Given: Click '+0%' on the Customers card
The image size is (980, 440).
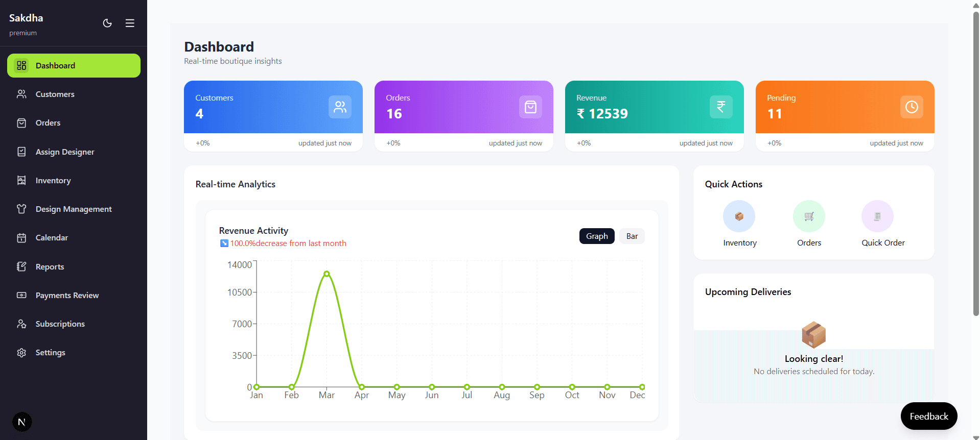Looking at the screenshot, I should tap(203, 143).
